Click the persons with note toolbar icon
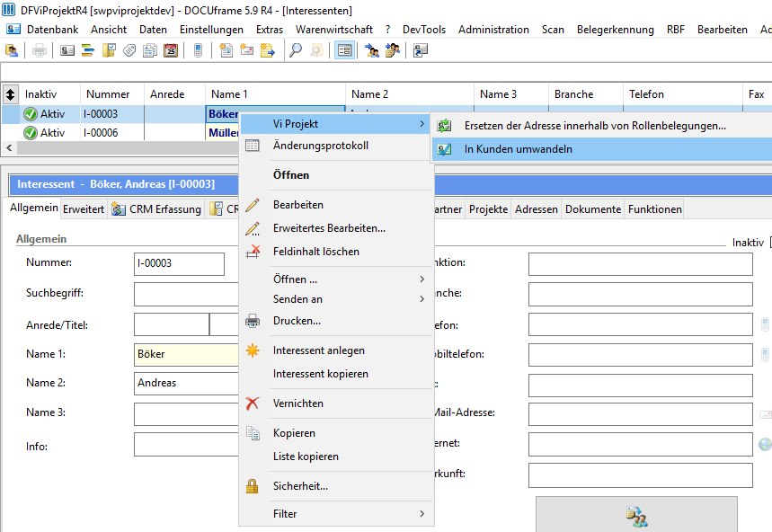The image size is (772, 532). coord(393,50)
